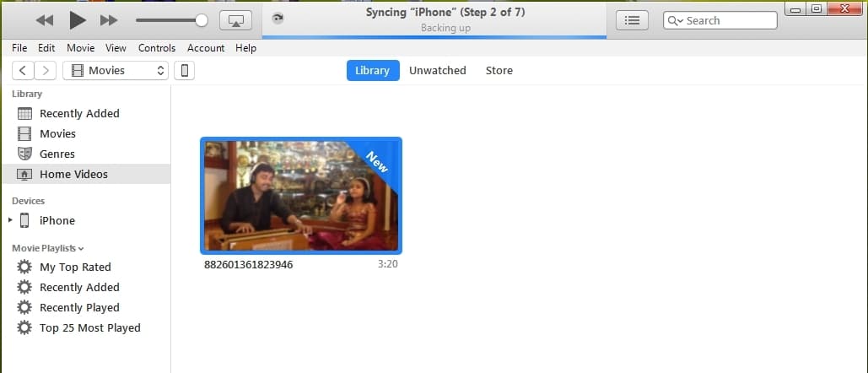Open the search magnifier options
Screen dimensions: 868x373
pyautogui.click(x=676, y=20)
